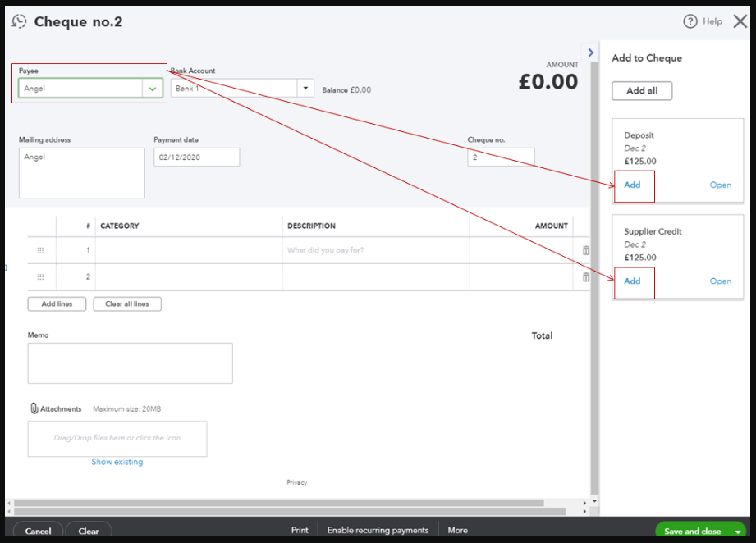Screen dimensions: 756x543
Task: Click the Mailing address text box
Action: click(81, 173)
